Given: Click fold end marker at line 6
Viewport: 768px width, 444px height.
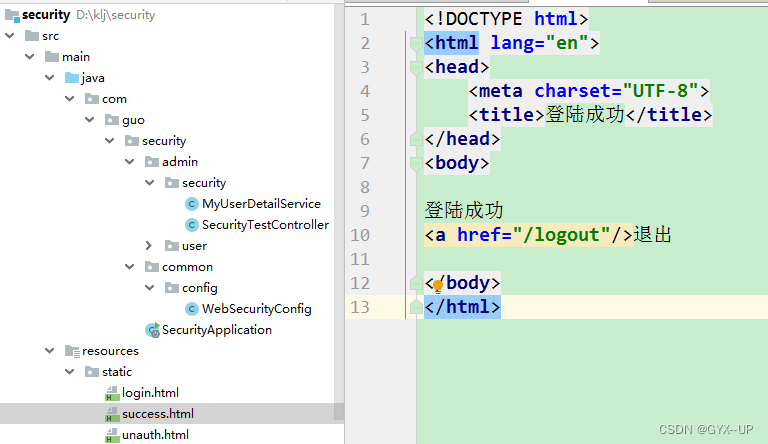Looking at the screenshot, I should (x=416, y=139).
